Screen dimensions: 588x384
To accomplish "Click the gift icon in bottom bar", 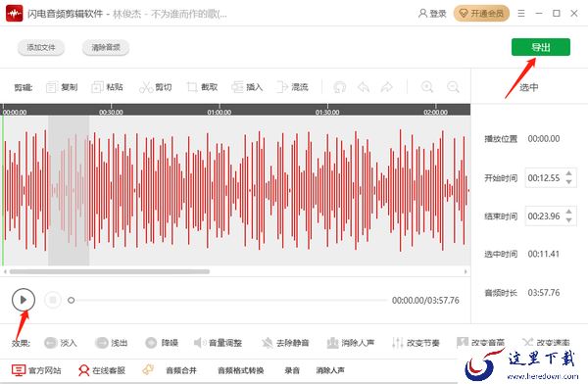I will coord(148,370).
